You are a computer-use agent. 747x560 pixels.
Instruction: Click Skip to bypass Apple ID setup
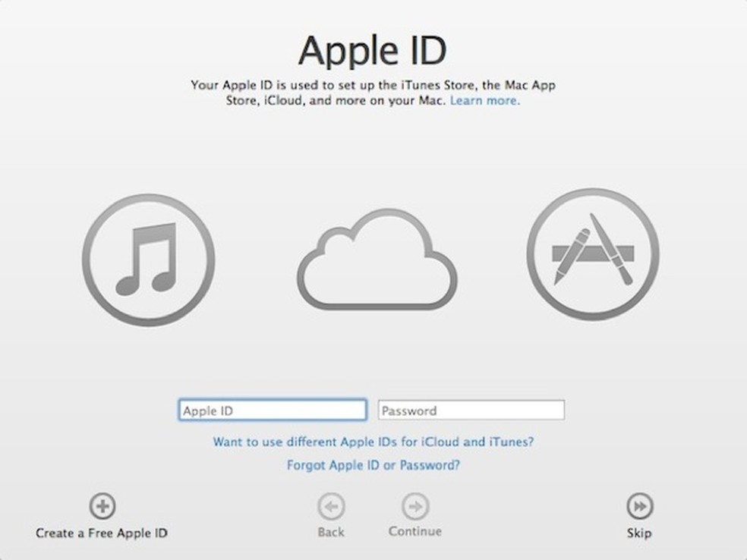pos(639,533)
